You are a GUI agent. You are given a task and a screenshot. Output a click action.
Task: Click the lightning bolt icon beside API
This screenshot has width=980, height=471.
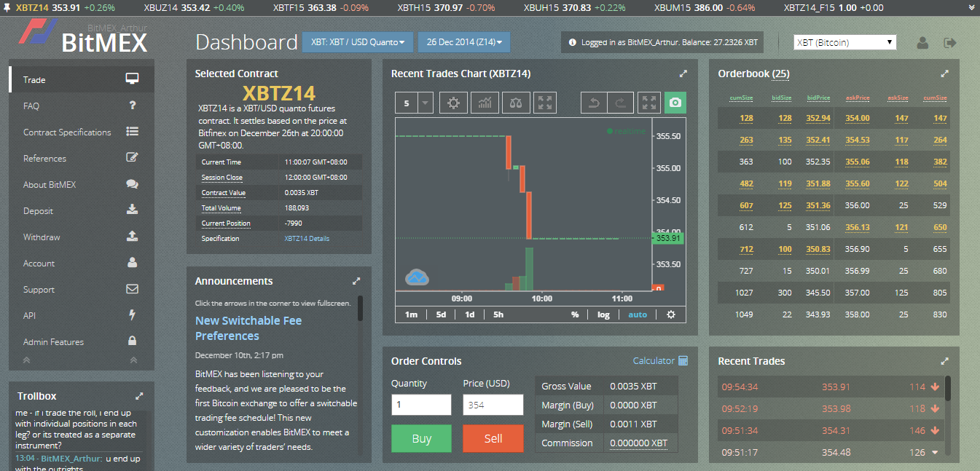[133, 315]
